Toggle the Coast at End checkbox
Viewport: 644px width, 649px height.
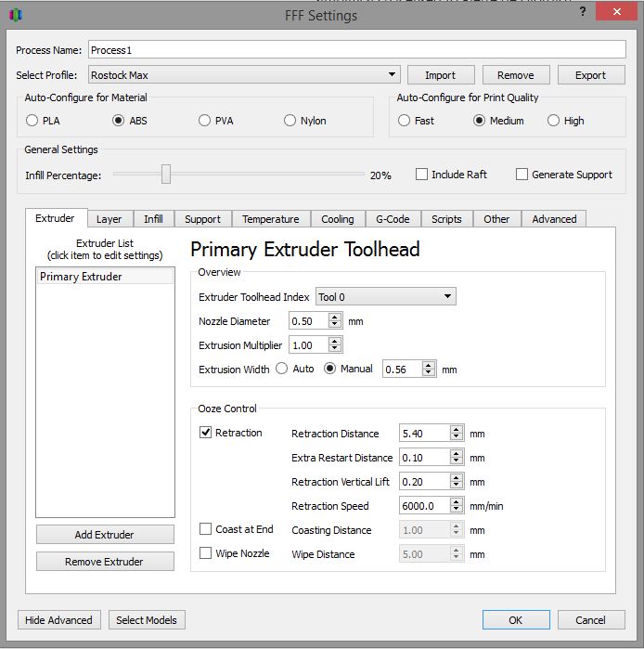point(206,529)
